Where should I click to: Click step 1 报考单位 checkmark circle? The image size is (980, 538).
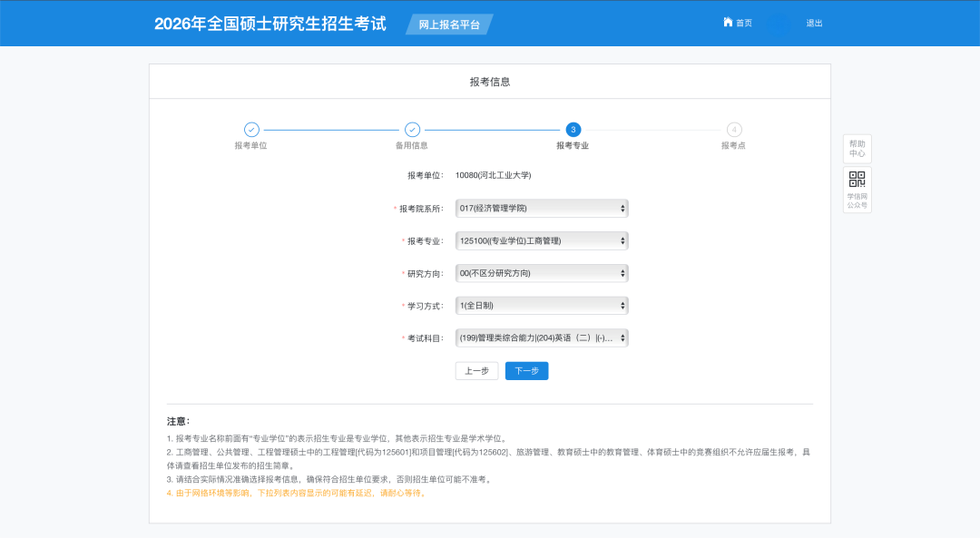pyautogui.click(x=251, y=130)
